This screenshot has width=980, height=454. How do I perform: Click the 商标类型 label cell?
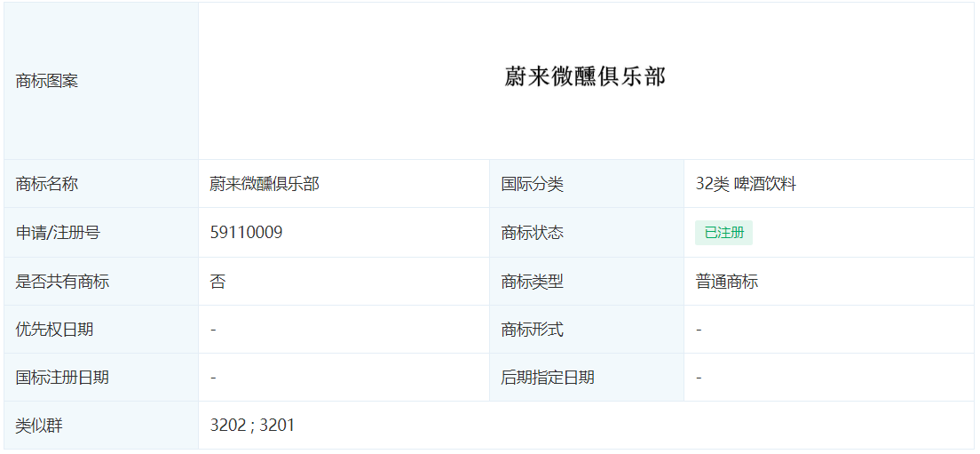[587, 282]
